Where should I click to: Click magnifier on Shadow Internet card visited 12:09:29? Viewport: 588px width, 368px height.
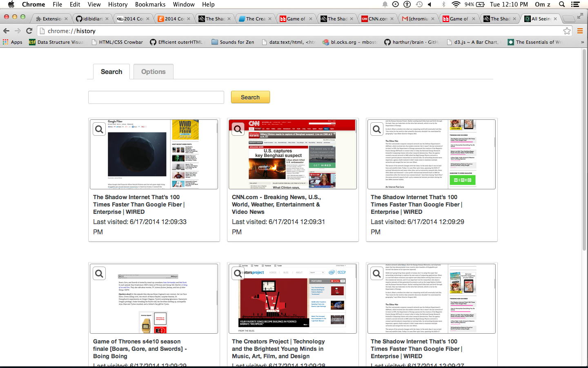377,130
